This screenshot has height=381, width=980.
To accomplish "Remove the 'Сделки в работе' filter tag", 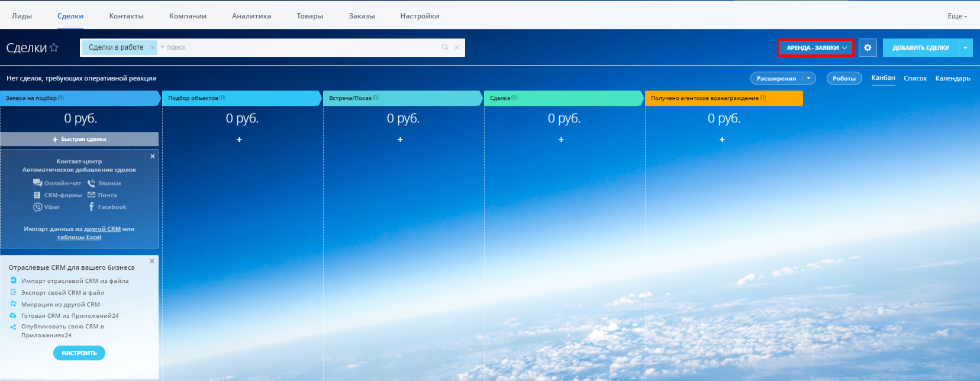I will pyautogui.click(x=153, y=48).
